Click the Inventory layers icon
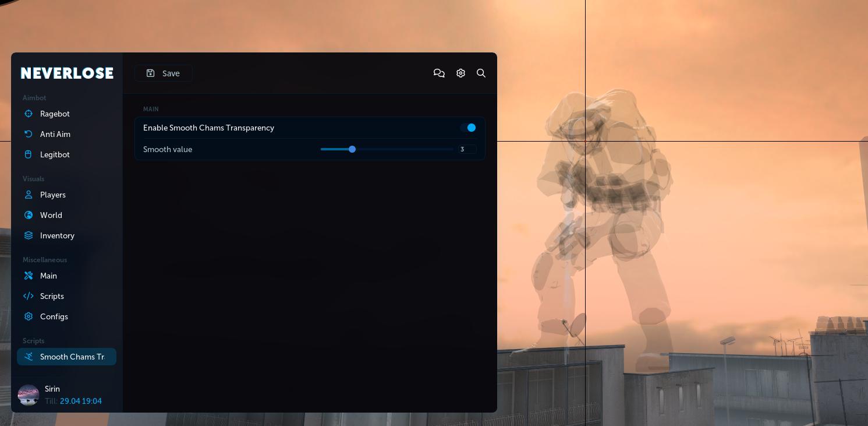 coord(29,235)
